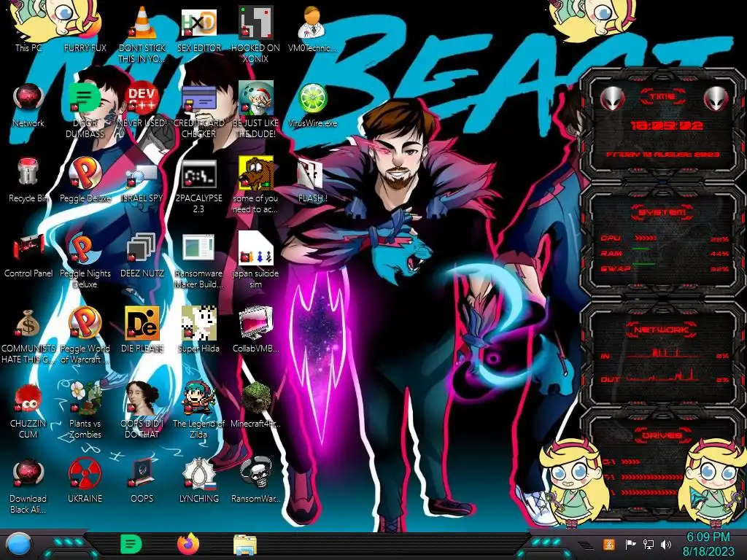Screen dimensions: 747x560
Task: Click the NETWORK header in the gadget
Action: point(662,330)
